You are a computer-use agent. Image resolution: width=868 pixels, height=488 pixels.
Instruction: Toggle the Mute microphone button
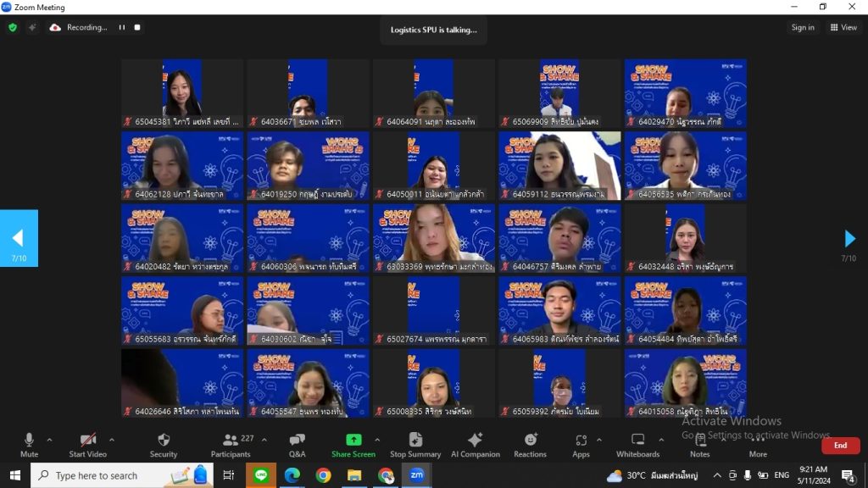tap(30, 446)
